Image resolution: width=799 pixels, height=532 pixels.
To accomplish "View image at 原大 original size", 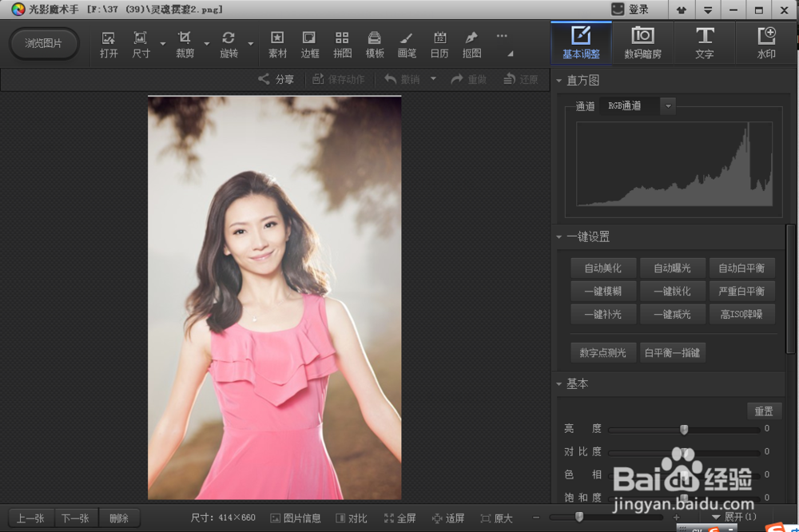I will (496, 518).
